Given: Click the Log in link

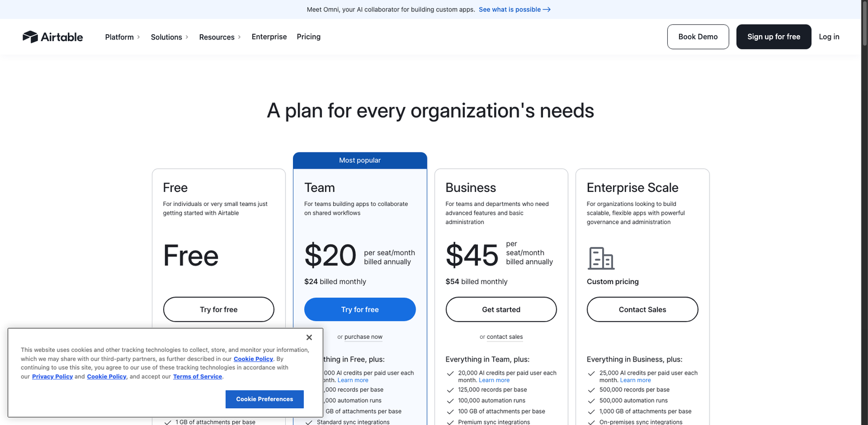Looking at the screenshot, I should 829,37.
